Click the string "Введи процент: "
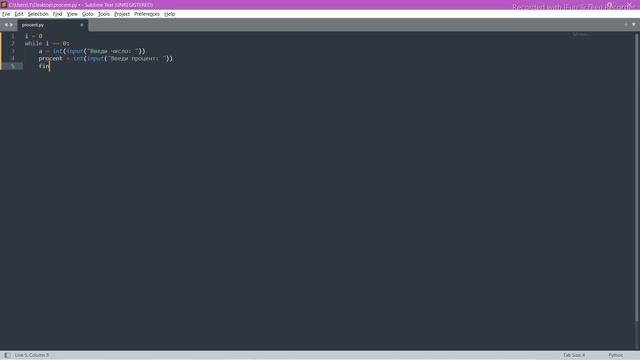Image resolution: width=640 pixels, height=360 pixels. tap(137, 59)
